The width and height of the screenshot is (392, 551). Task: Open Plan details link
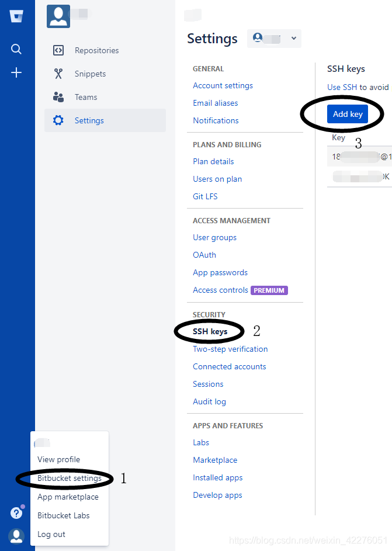pyautogui.click(x=213, y=161)
